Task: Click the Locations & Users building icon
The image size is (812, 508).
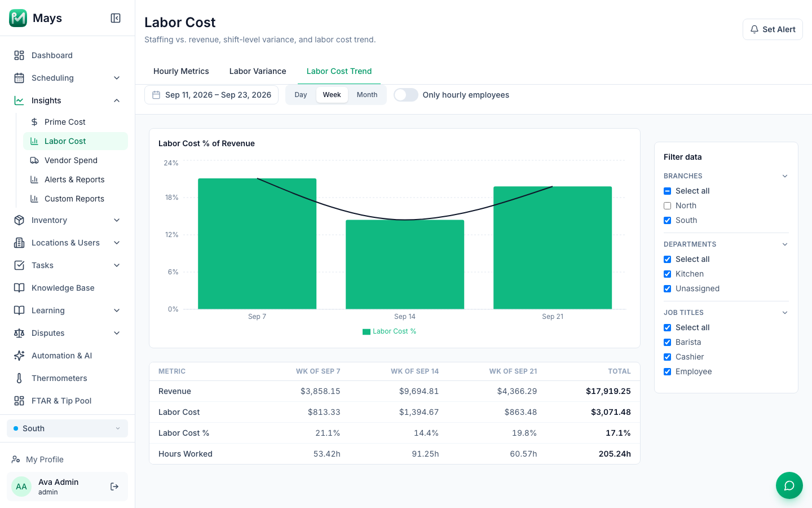Action: (19, 243)
